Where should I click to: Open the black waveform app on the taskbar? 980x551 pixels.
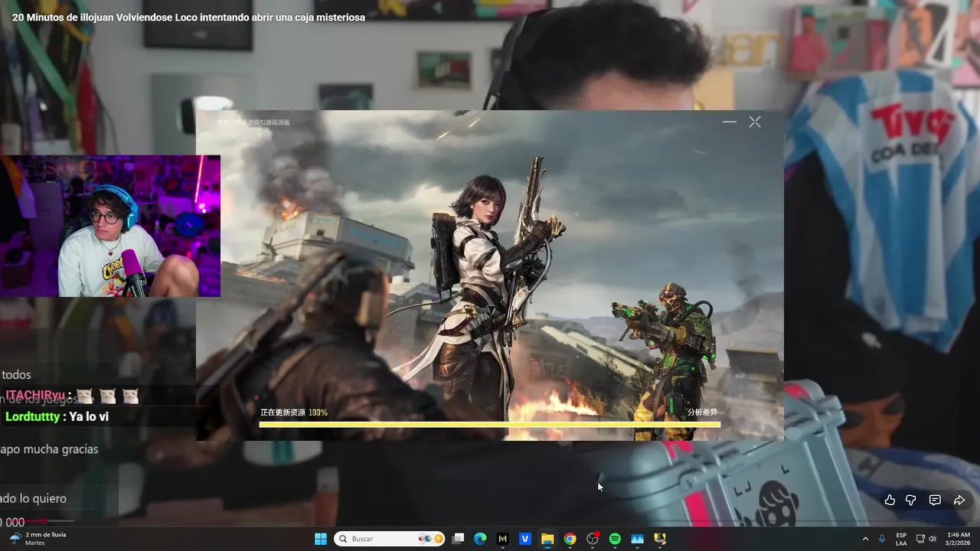(502, 539)
